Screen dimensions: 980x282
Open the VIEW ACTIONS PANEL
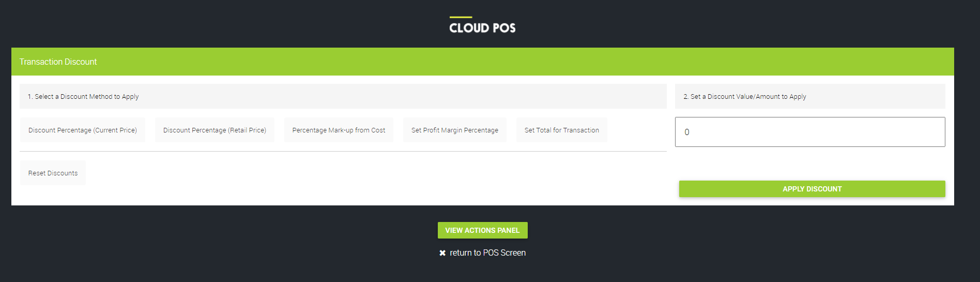pos(482,230)
